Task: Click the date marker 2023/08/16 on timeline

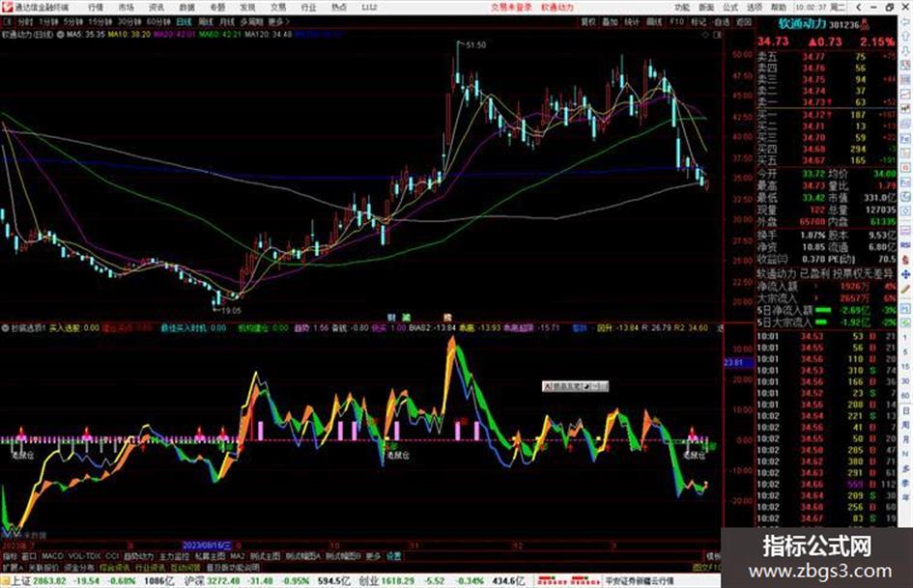Action: (x=207, y=546)
